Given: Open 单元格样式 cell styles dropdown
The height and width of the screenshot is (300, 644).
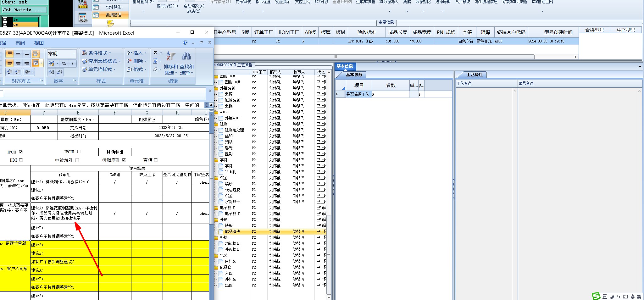Looking at the screenshot, I should [99, 69].
